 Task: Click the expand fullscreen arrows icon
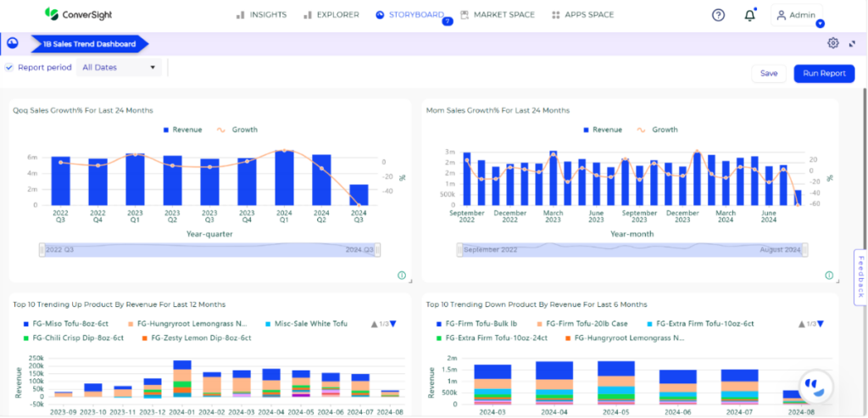[x=852, y=43]
